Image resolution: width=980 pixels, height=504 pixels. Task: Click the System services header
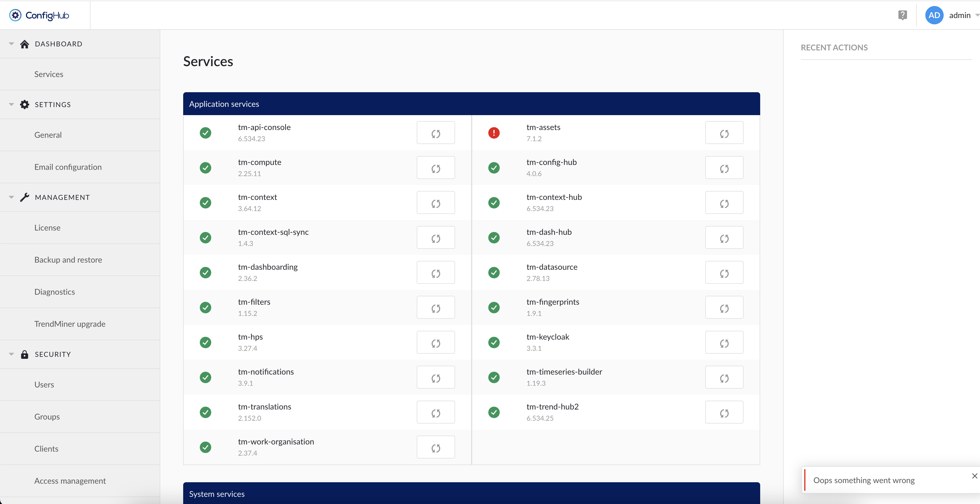click(x=471, y=493)
